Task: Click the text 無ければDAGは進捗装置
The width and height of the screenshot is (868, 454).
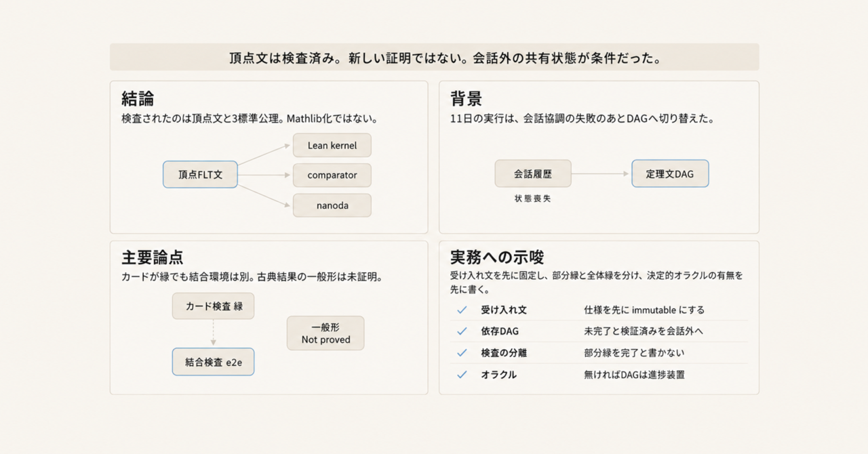Action: click(x=634, y=375)
